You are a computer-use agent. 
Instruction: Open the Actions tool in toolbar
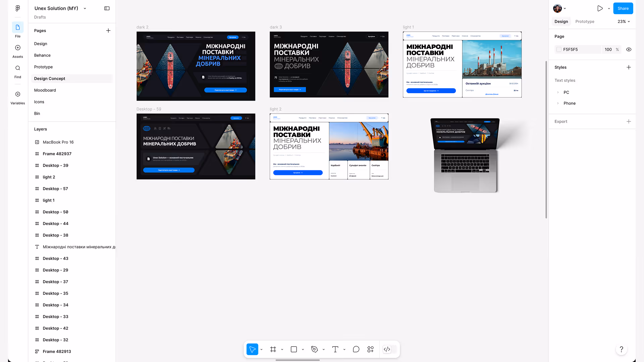click(x=370, y=349)
